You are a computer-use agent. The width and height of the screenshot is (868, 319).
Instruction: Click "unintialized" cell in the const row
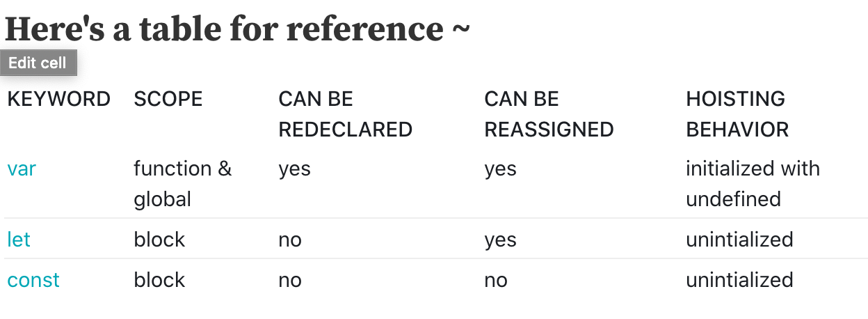click(739, 280)
